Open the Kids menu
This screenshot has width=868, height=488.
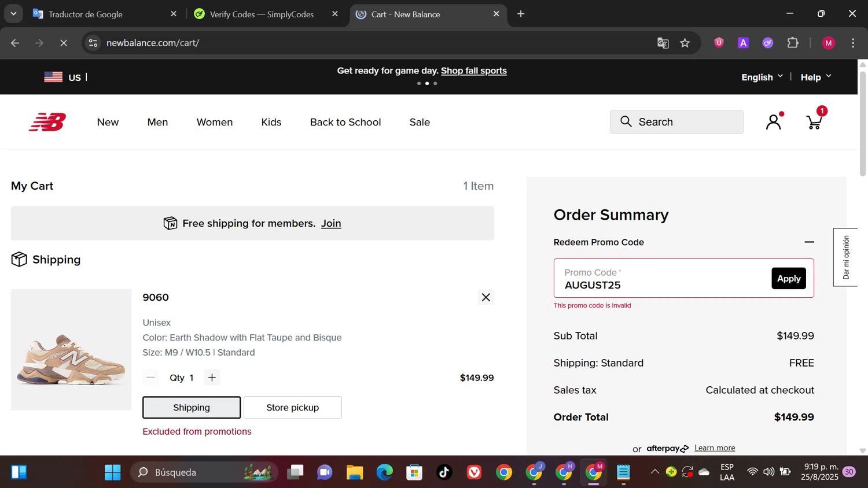tap(271, 122)
